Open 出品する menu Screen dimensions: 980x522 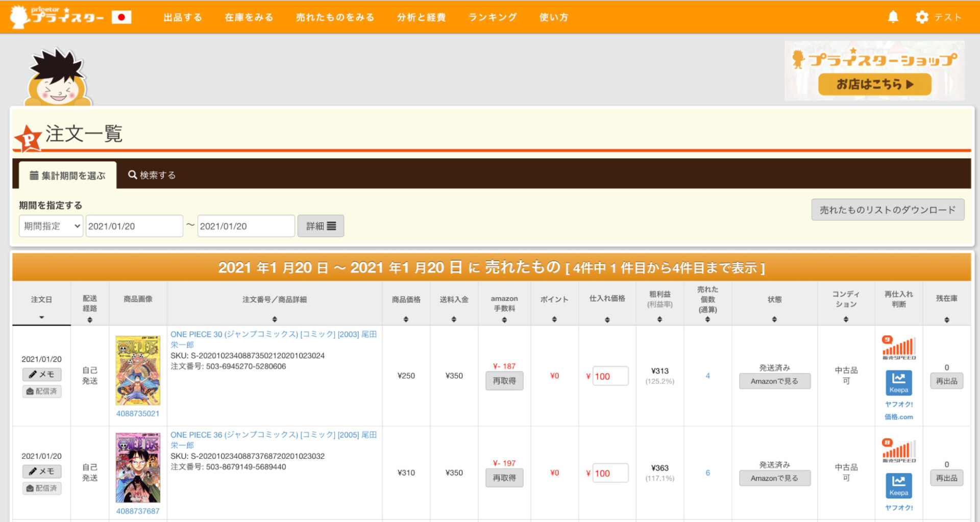click(x=183, y=17)
